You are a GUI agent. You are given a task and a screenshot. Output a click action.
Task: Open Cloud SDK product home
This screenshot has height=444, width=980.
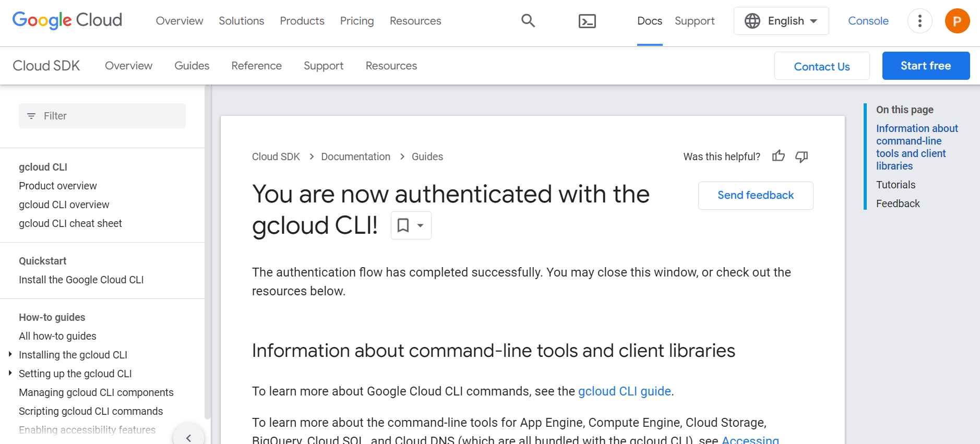(46, 66)
